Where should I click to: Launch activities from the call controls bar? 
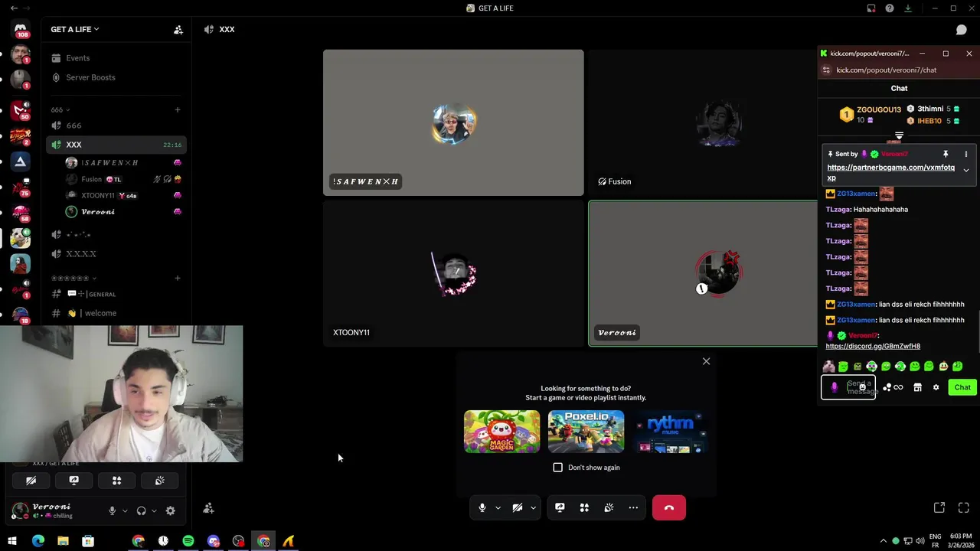tap(584, 507)
